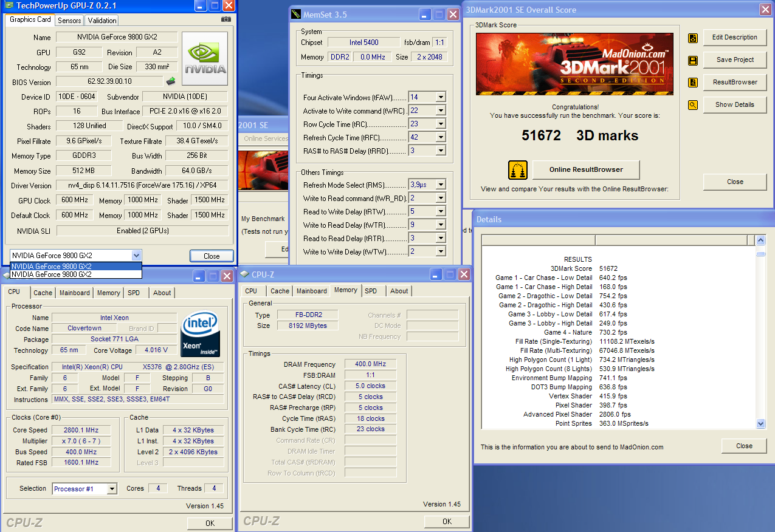The image size is (775, 532).
Task: Click the Core Speed value 2800.1 MHz
Action: point(80,430)
